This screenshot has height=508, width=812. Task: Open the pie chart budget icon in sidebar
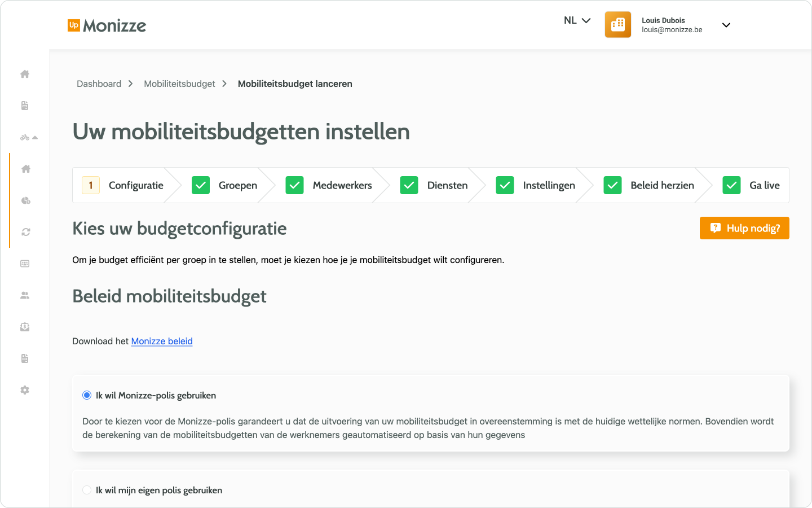click(25, 200)
